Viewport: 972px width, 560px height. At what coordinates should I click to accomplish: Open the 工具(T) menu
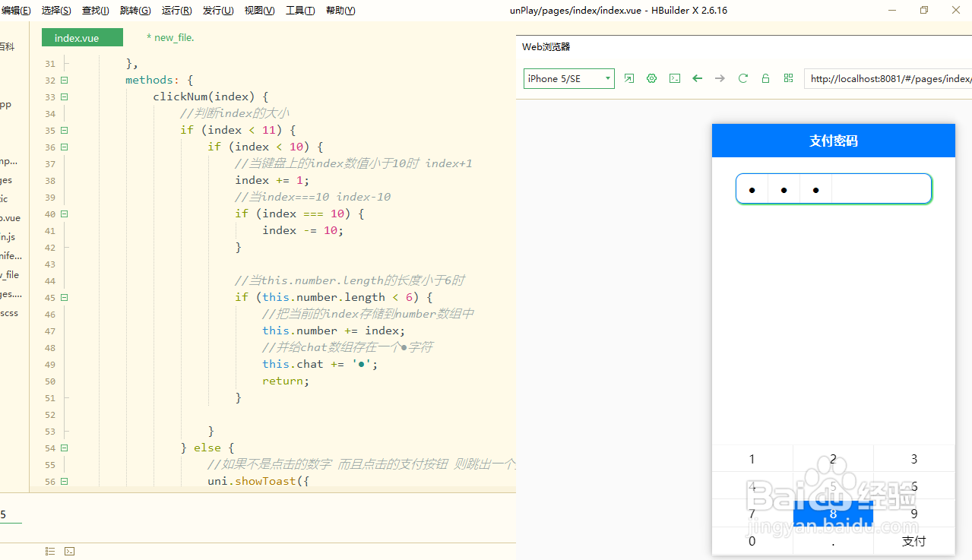pos(300,11)
